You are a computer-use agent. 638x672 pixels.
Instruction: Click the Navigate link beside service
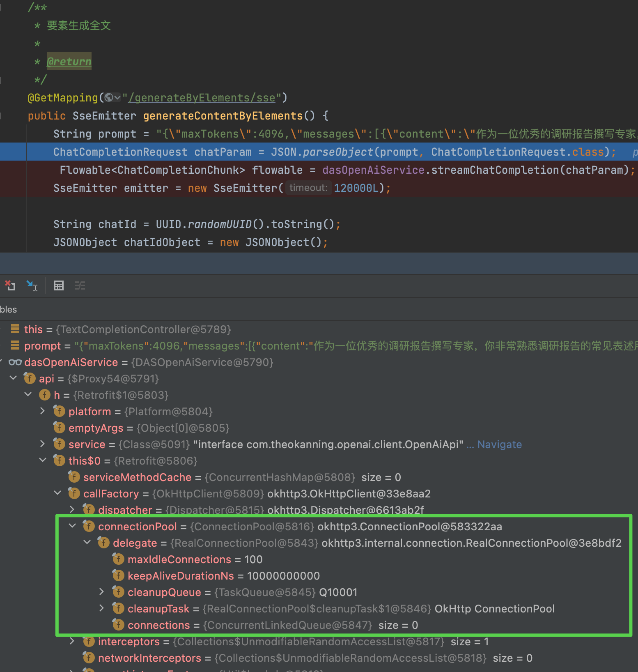pyautogui.click(x=499, y=444)
